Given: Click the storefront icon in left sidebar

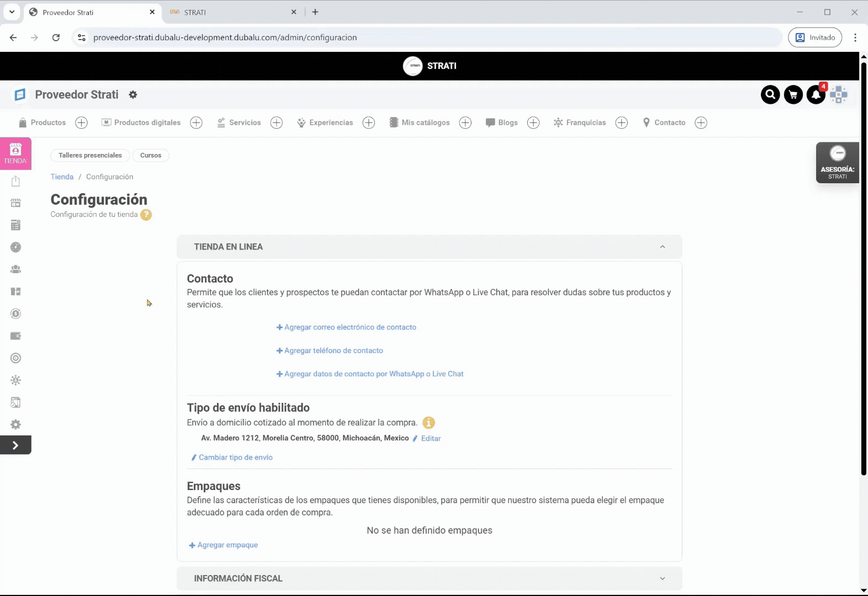Looking at the screenshot, I should click(15, 203).
